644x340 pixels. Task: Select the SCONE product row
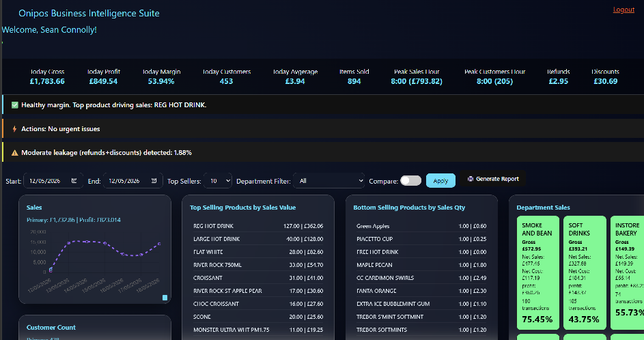pyautogui.click(x=258, y=317)
